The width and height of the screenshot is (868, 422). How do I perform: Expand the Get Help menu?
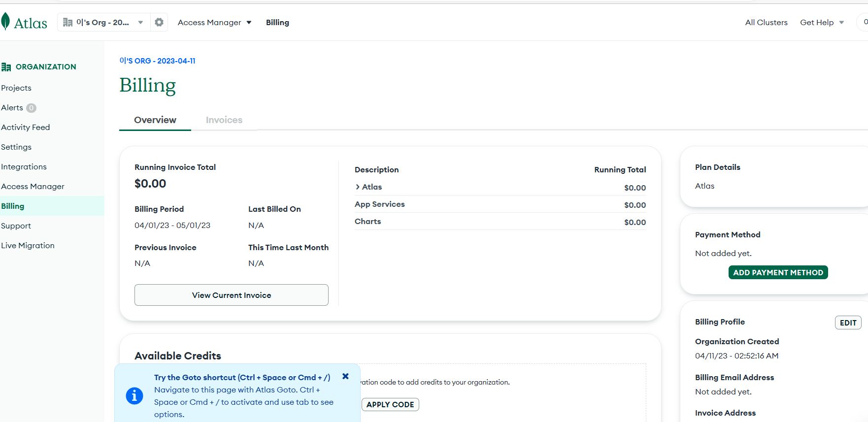(x=822, y=23)
